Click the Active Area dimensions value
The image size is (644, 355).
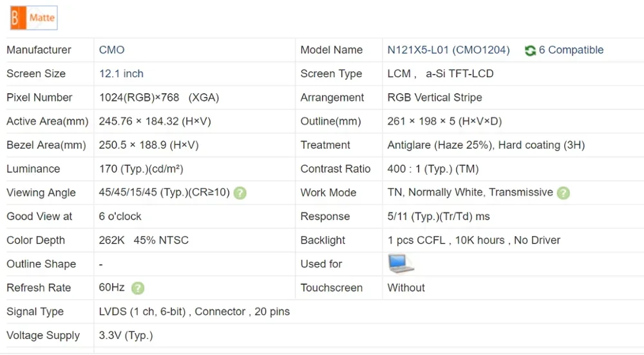coord(155,122)
